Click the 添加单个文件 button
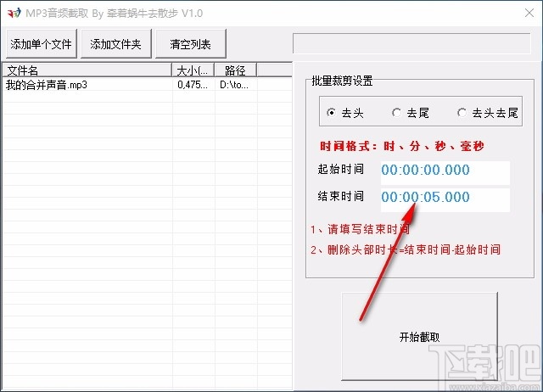543x392 pixels. click(42, 44)
